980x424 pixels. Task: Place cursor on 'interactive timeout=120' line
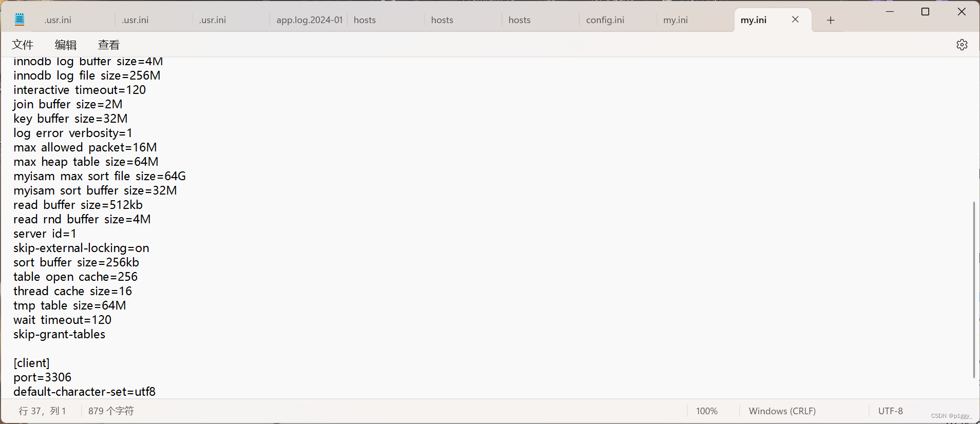click(80, 90)
